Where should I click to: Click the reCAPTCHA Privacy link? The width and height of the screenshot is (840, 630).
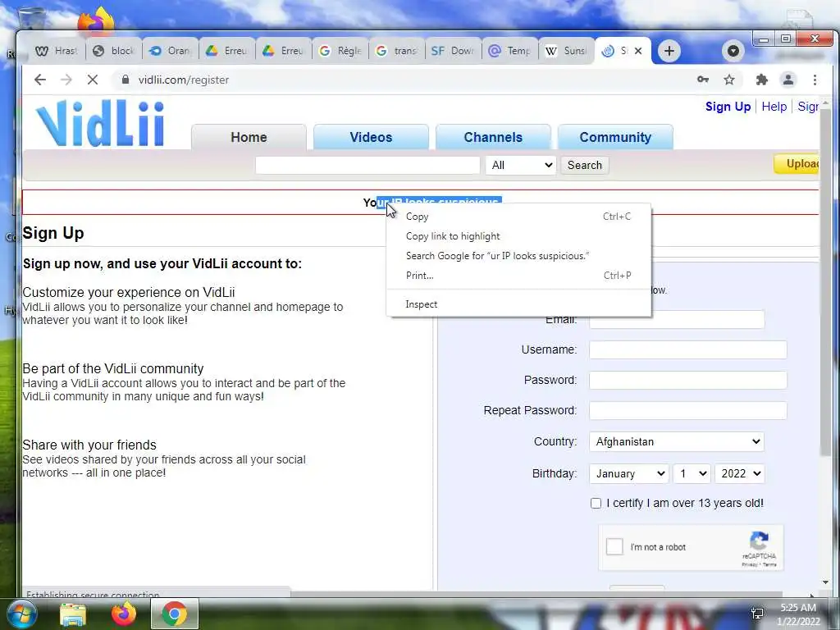tap(750, 564)
